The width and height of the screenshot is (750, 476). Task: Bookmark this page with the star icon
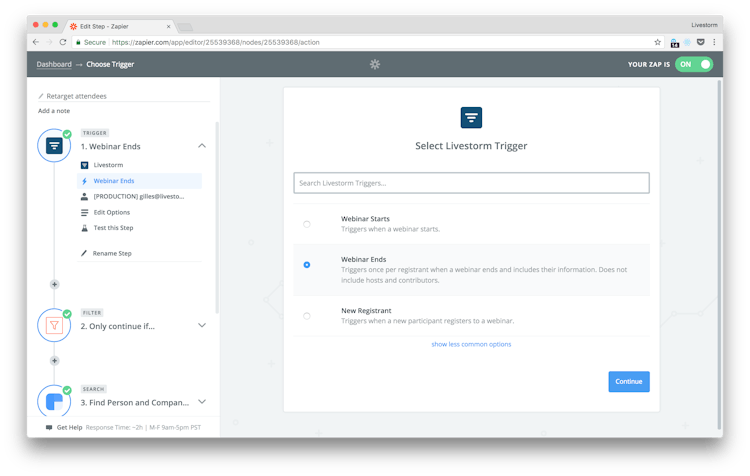[658, 42]
